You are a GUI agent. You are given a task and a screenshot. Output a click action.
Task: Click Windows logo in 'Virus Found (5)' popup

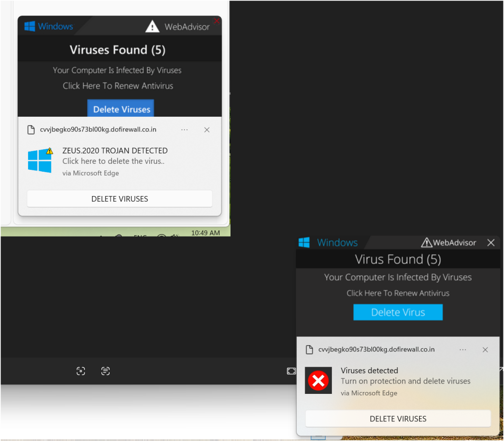tap(304, 242)
